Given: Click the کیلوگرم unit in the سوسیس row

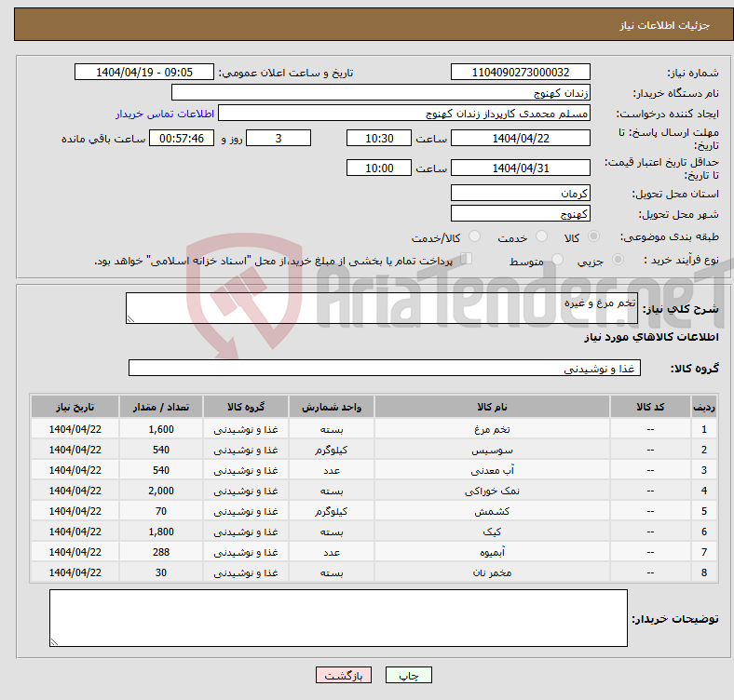Looking at the screenshot, I should click(332, 450).
